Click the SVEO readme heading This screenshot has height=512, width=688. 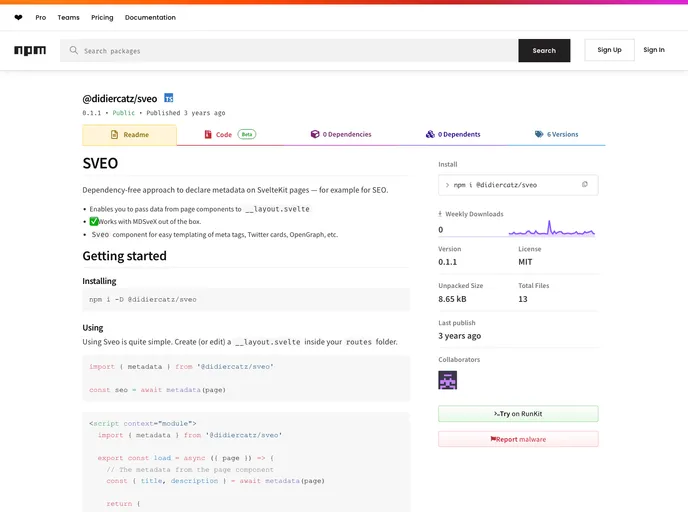(100, 163)
